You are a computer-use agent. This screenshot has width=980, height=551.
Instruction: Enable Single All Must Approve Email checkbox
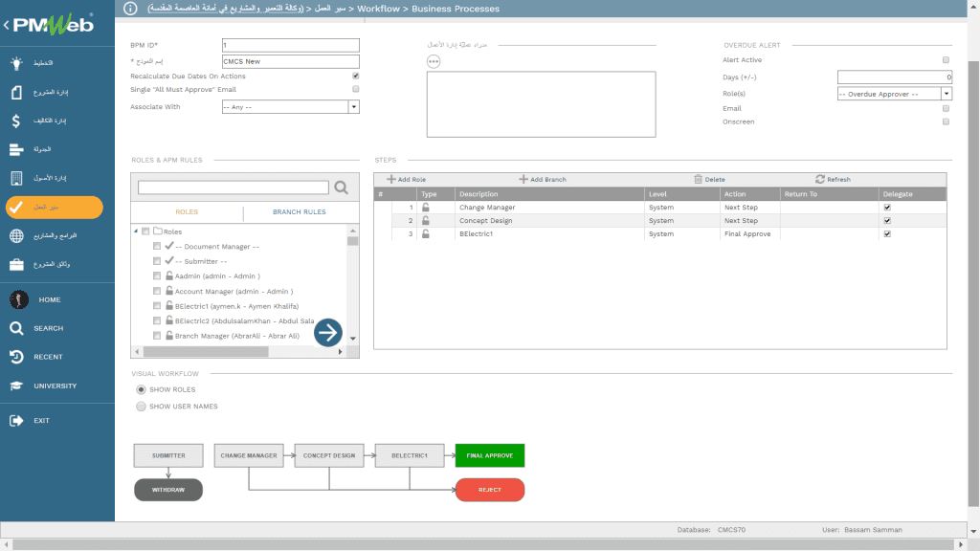356,89
